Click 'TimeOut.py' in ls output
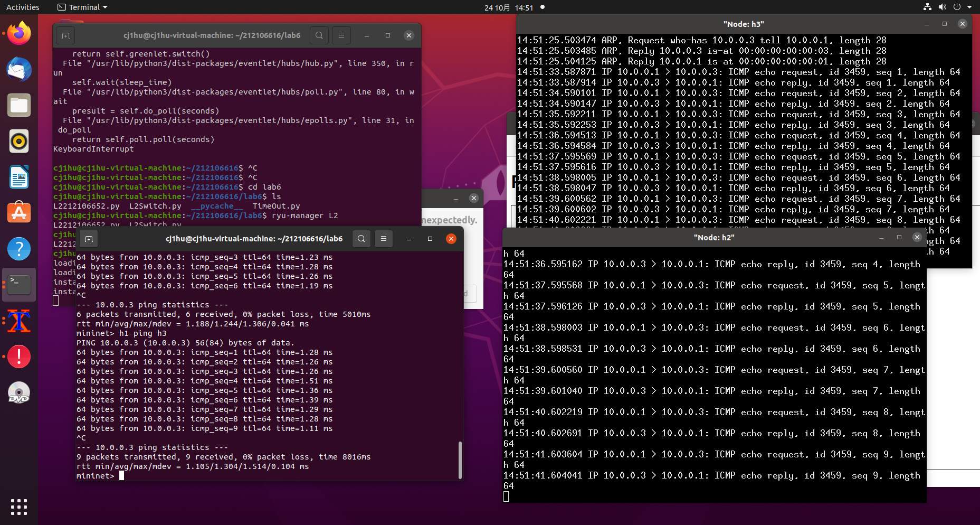980x525 pixels. 277,206
